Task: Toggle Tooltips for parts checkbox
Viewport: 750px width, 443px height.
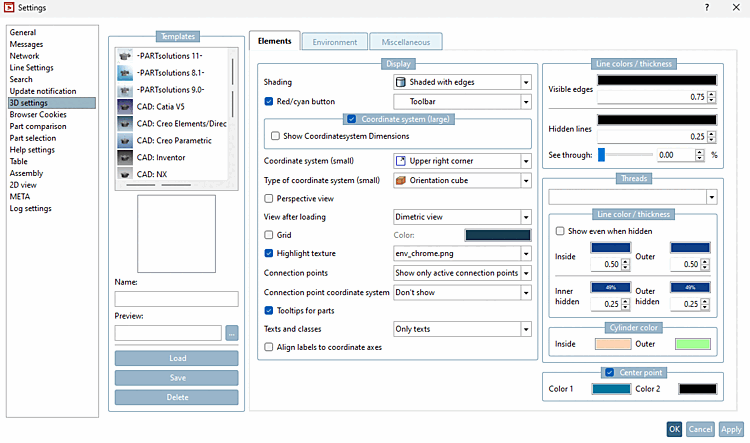Action: tap(269, 310)
